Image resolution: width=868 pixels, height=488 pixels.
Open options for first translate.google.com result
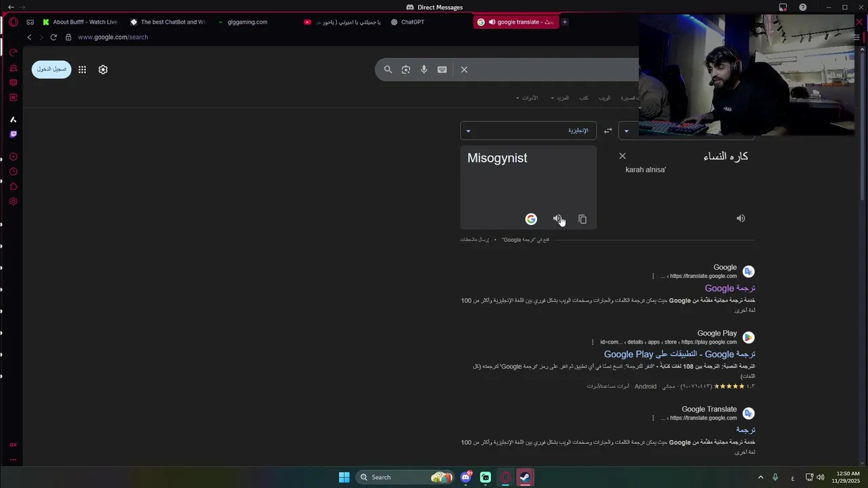(x=653, y=276)
